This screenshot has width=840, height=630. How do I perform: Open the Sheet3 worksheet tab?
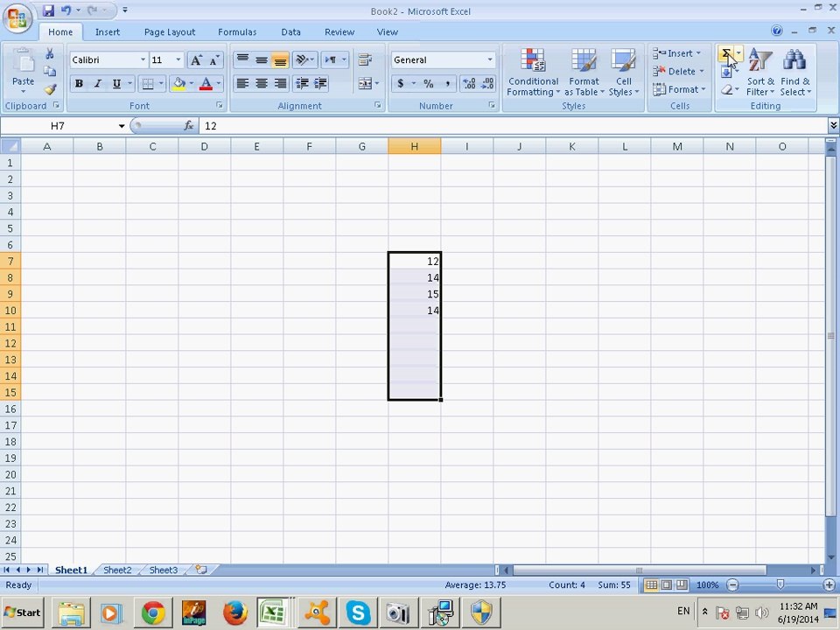point(163,570)
